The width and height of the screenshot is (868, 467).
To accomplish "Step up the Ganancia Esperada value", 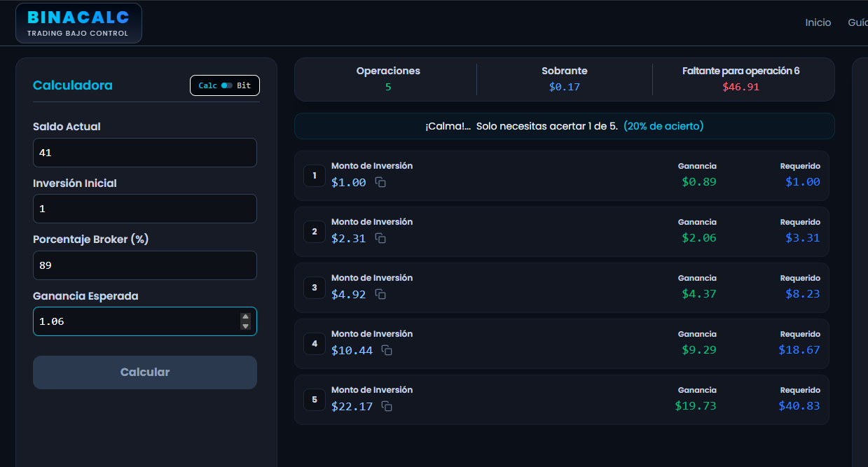I will (x=245, y=316).
